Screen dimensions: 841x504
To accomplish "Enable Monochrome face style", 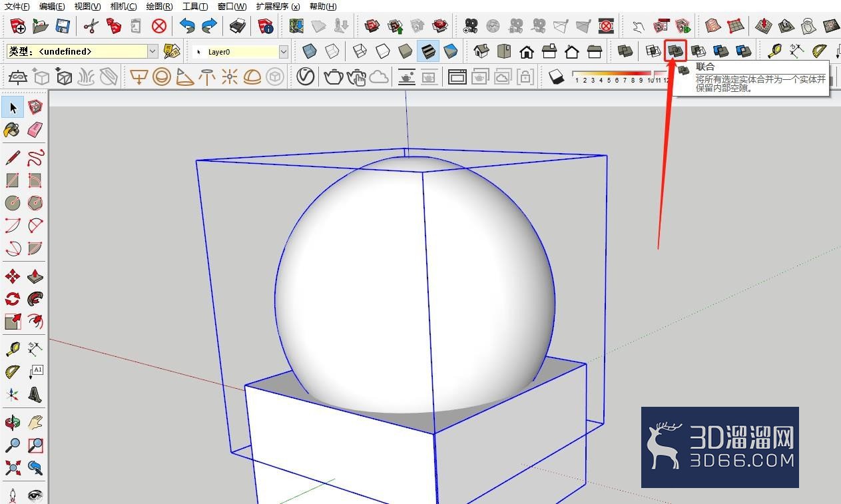I will click(450, 51).
